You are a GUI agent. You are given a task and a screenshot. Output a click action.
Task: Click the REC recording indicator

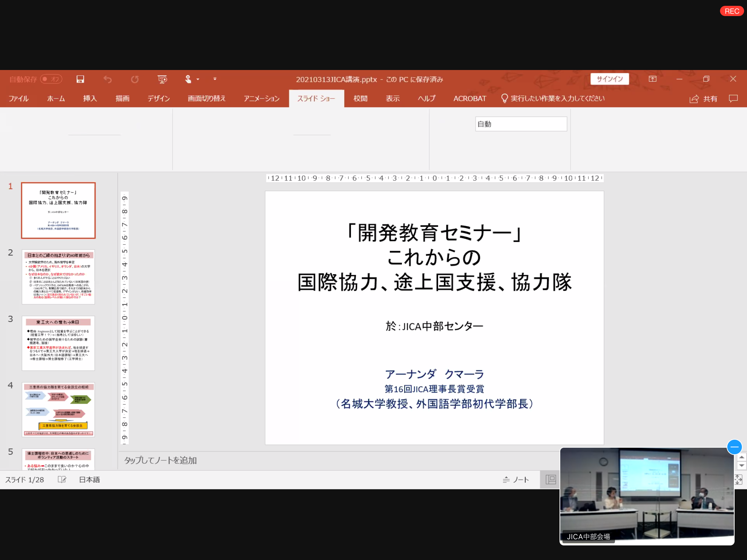[x=732, y=11]
